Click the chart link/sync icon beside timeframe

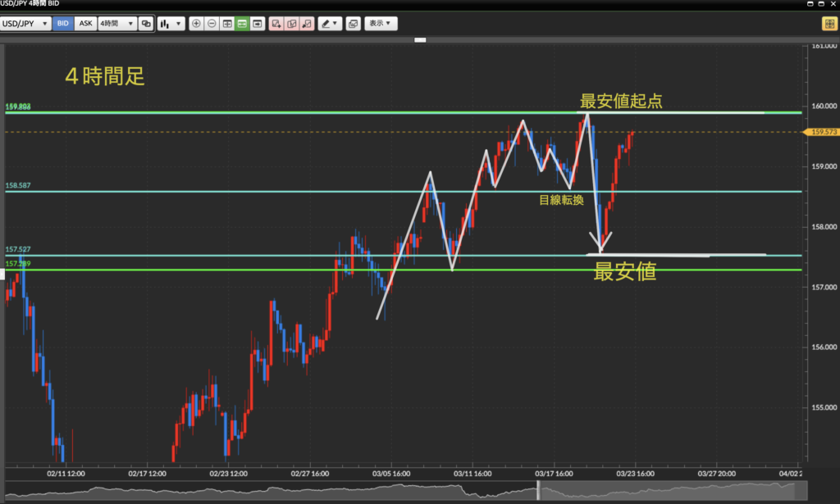(x=146, y=24)
